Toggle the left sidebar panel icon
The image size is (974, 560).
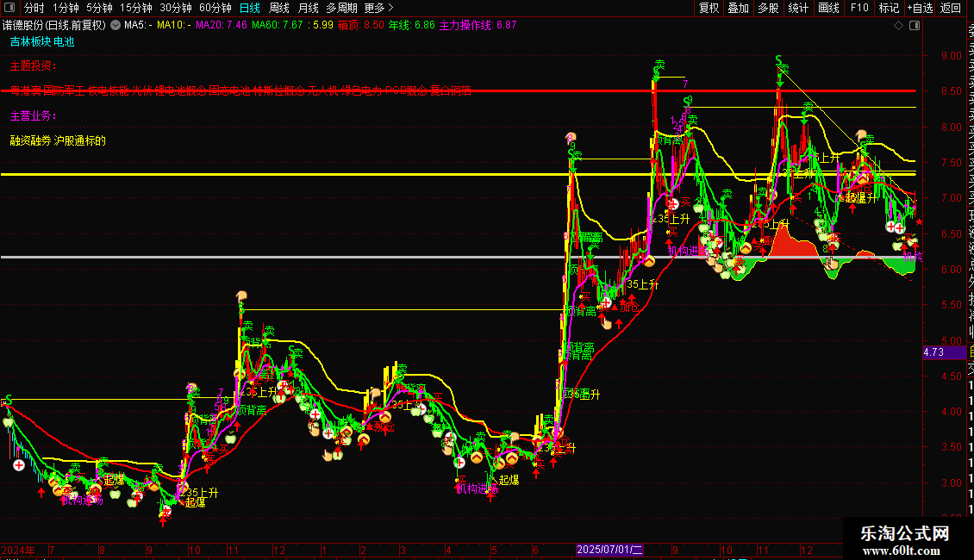pos(9,8)
